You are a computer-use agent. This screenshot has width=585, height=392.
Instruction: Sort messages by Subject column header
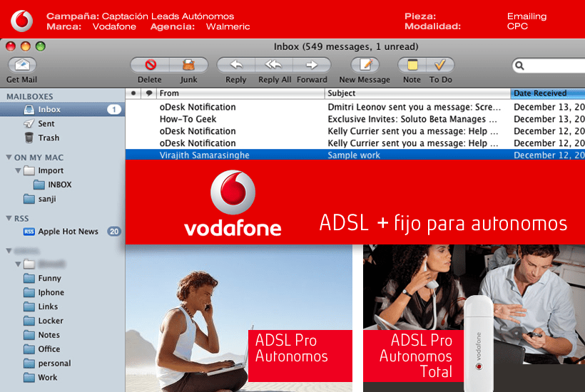click(x=417, y=93)
